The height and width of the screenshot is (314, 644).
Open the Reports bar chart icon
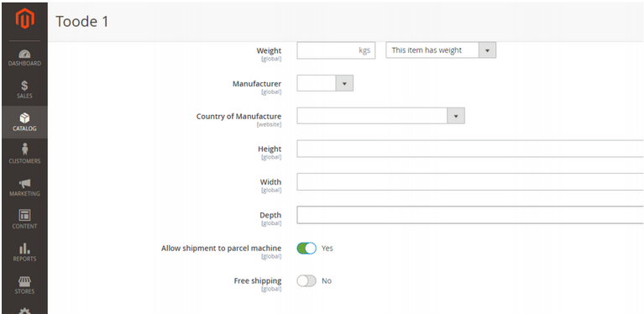tap(24, 248)
